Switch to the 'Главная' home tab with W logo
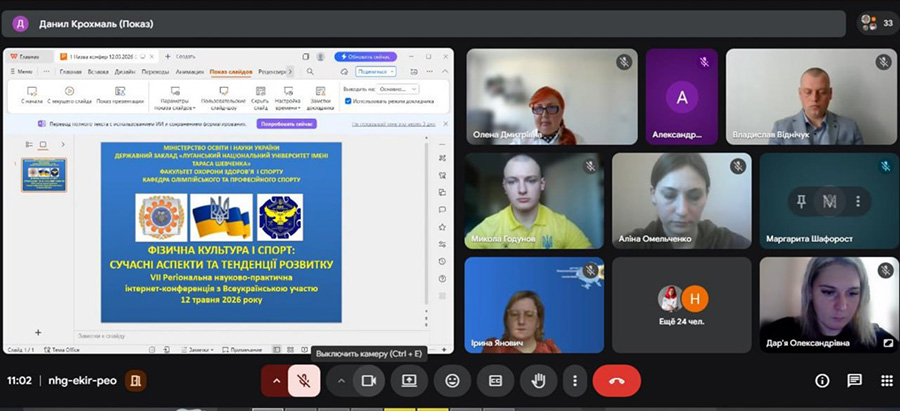 (x=28, y=57)
